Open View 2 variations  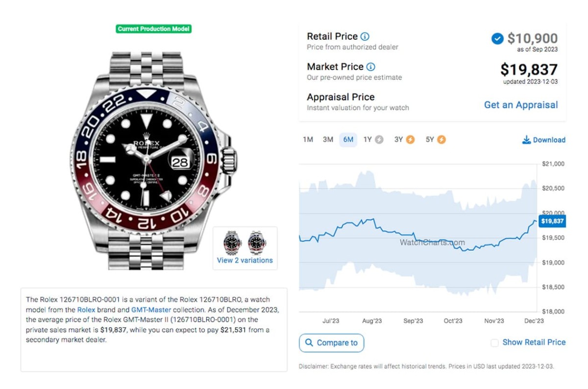(x=245, y=260)
